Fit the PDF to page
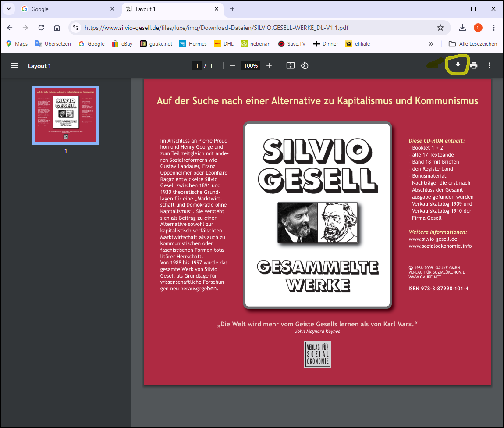This screenshot has width=504, height=428. [290, 66]
